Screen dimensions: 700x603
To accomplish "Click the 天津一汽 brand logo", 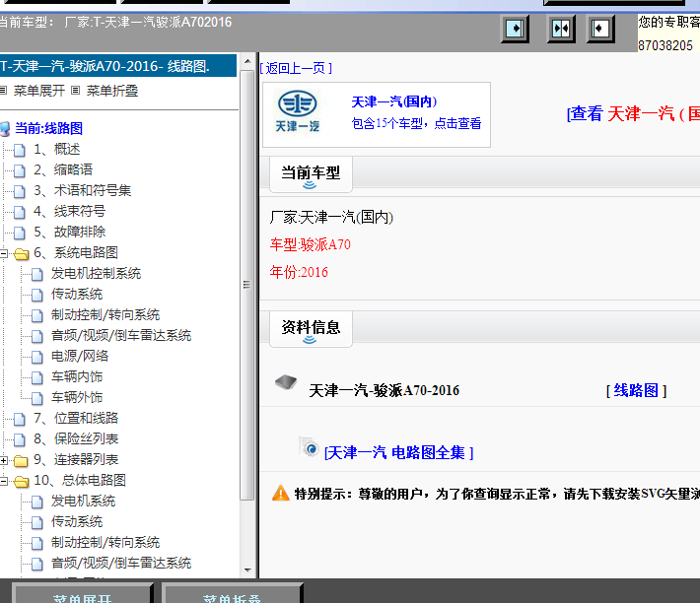I will [x=298, y=111].
